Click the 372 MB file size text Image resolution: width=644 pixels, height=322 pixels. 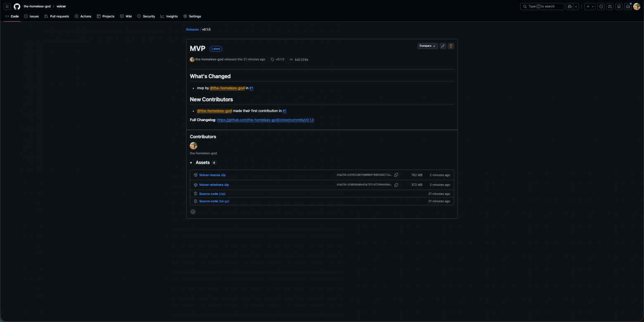[417, 185]
